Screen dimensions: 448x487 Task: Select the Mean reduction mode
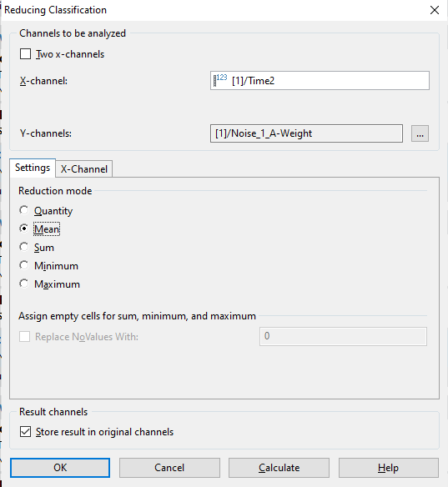pos(24,228)
